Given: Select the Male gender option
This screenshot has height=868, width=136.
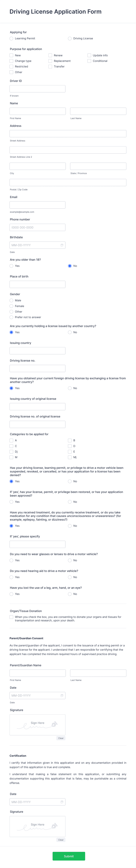Looking at the screenshot, I should (11, 300).
